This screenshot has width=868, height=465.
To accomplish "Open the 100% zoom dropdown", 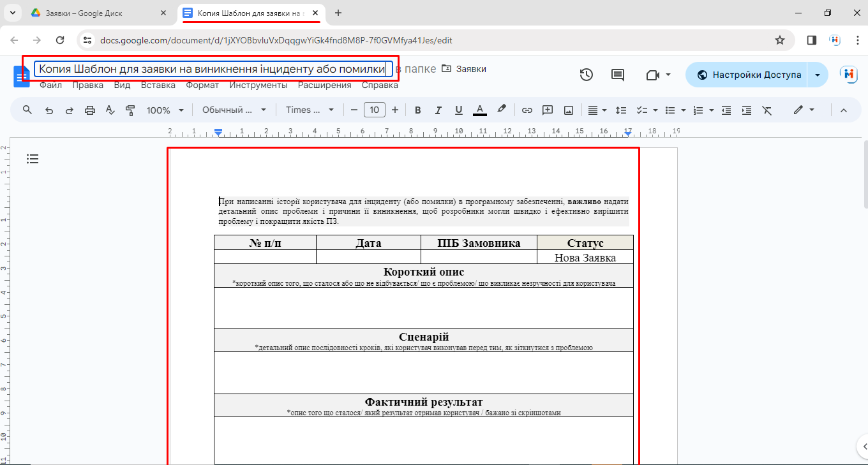I will tap(165, 110).
